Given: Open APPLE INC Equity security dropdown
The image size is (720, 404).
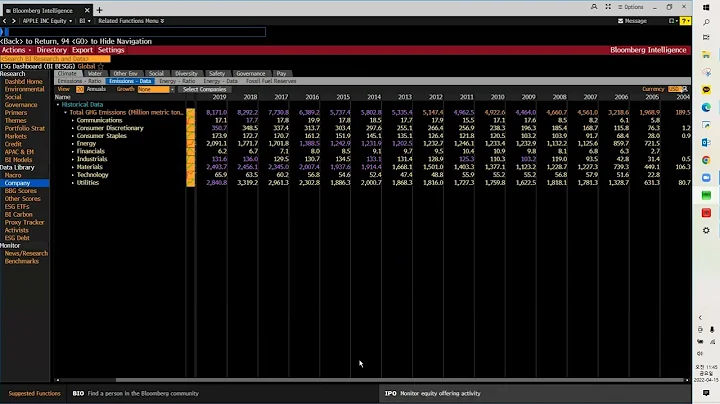Looking at the screenshot, I should pyautogui.click(x=47, y=21).
